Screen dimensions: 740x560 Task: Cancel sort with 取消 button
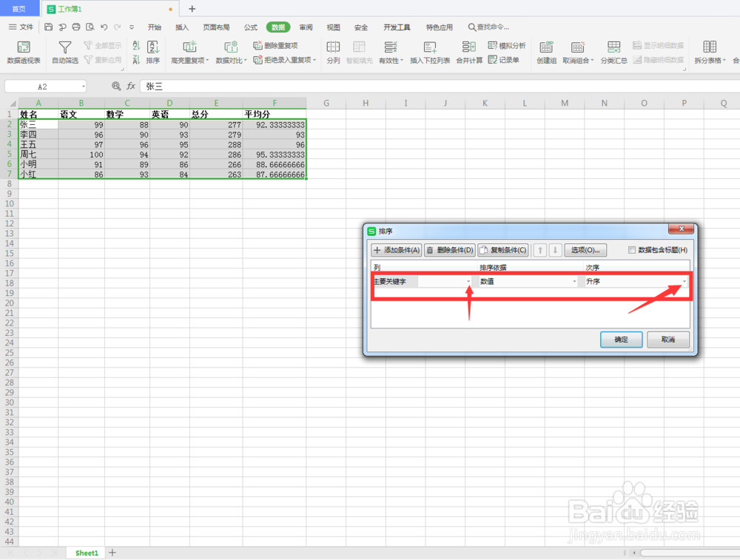coord(667,340)
